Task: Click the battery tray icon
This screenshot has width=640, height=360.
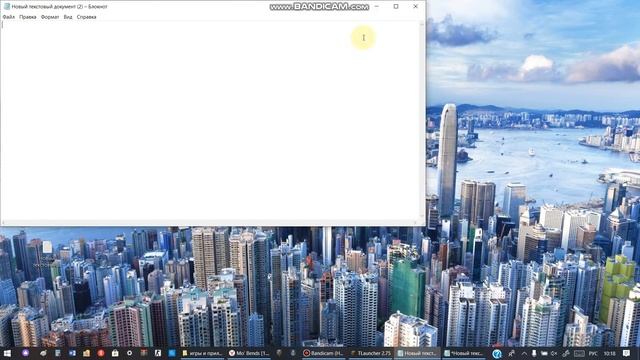Action: tap(544, 353)
